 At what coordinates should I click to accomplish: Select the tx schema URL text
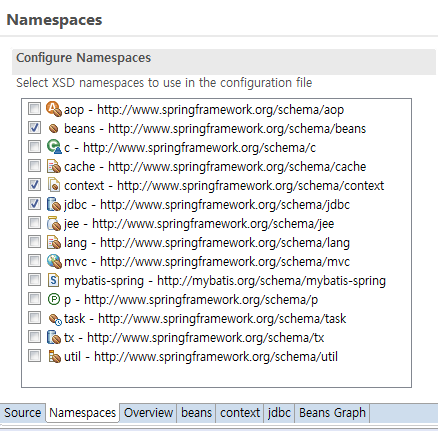coord(205,338)
